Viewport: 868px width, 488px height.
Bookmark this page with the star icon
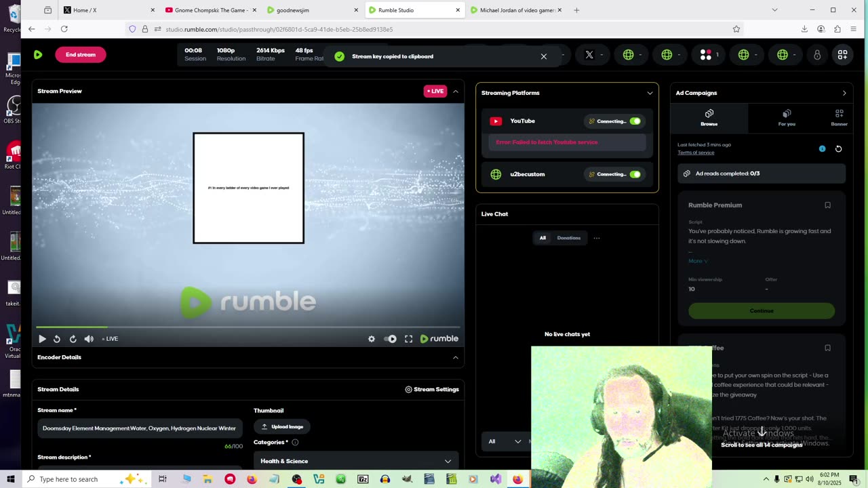pos(736,29)
